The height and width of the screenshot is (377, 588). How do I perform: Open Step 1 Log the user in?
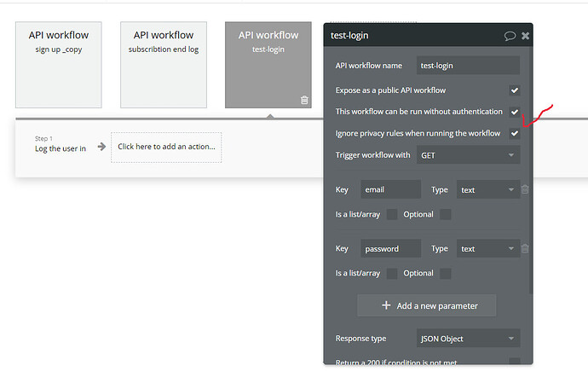pyautogui.click(x=61, y=144)
